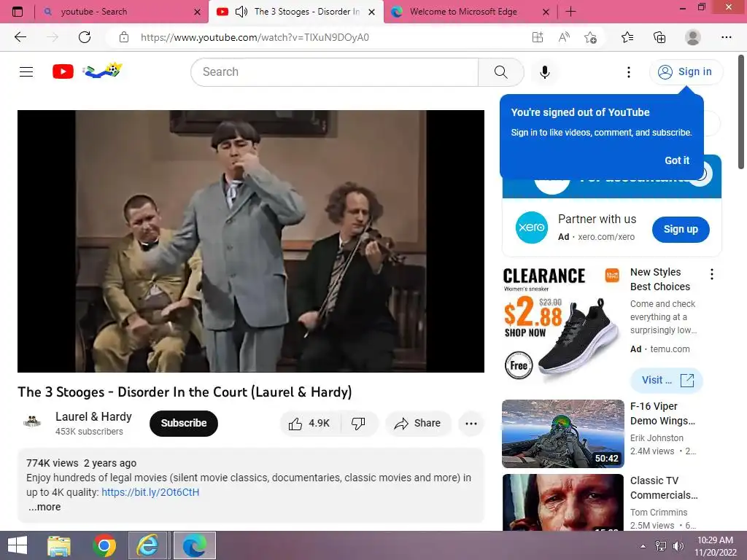This screenshot has width=747, height=560.
Task: Open the Laurel & Hardy channel name
Action: pos(93,416)
